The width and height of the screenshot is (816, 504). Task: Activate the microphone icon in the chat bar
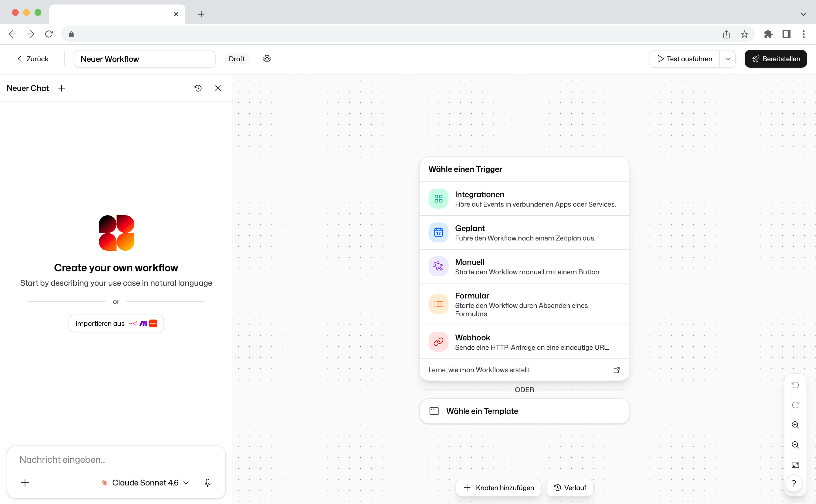207,482
